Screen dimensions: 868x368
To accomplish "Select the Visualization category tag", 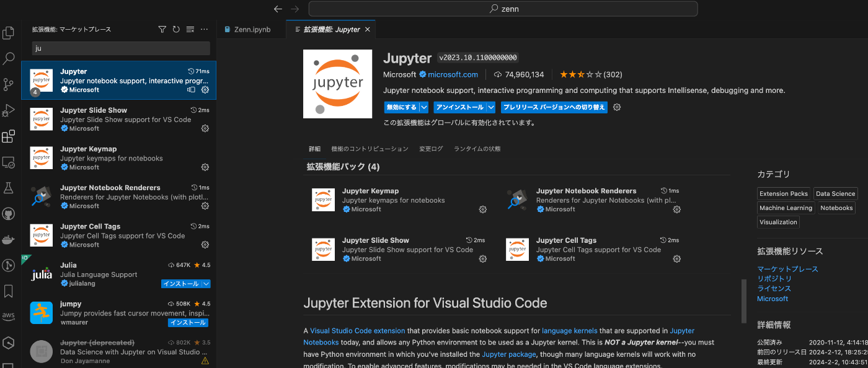I will pos(778,222).
